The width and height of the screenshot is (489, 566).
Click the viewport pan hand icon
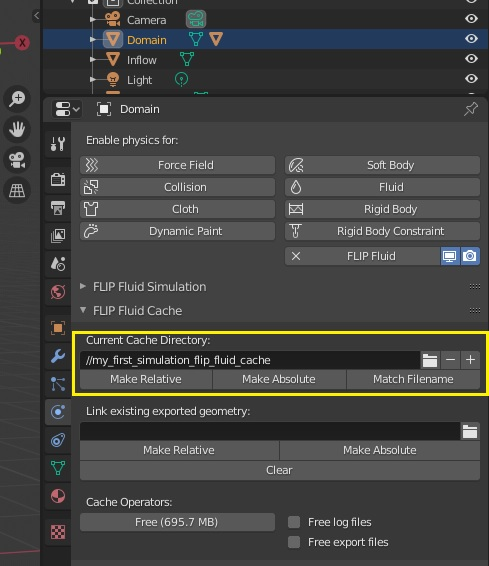[17, 129]
